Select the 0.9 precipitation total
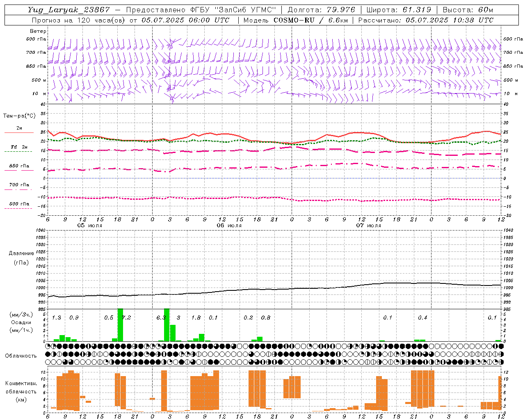 click(x=74, y=318)
